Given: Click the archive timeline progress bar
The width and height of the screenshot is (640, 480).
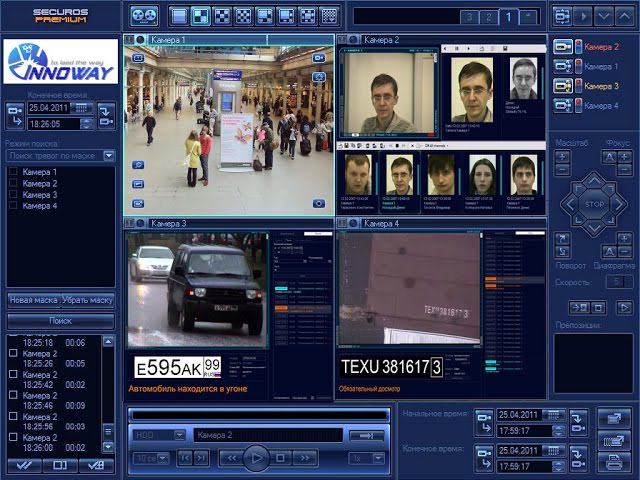Looking at the screenshot, I should coord(259,416).
